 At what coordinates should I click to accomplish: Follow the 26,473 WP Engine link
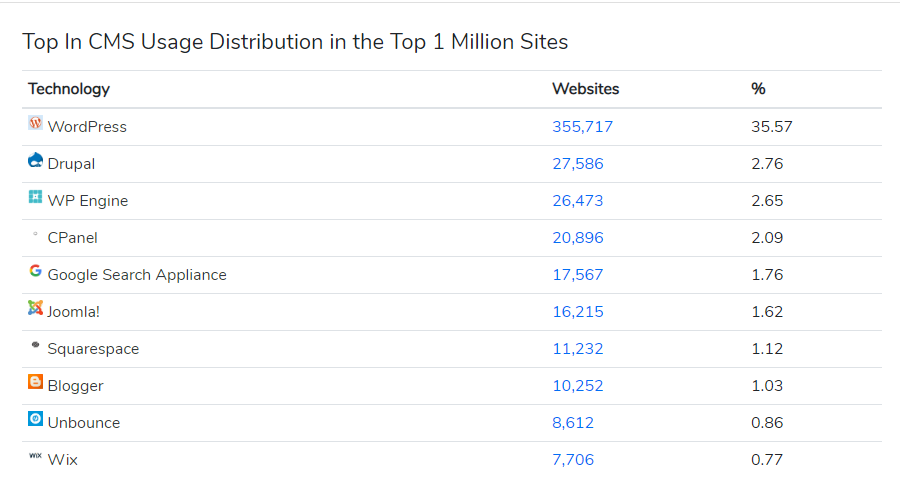coord(578,201)
